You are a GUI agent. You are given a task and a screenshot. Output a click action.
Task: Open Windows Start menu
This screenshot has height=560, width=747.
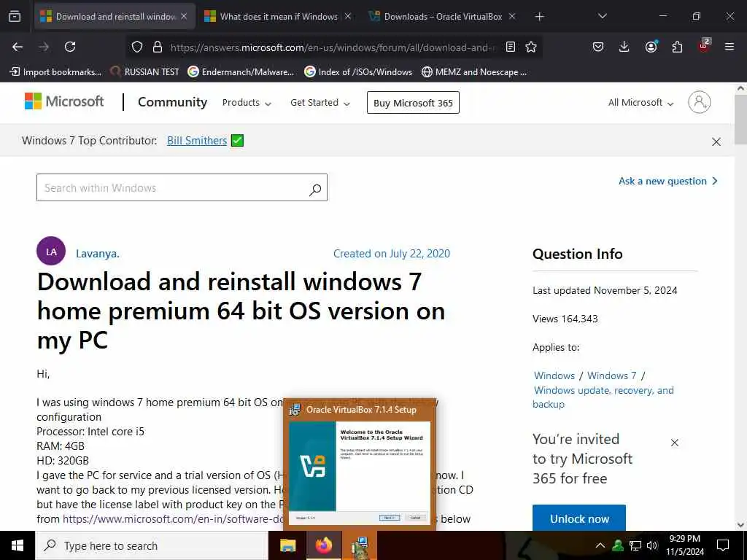coord(18,545)
